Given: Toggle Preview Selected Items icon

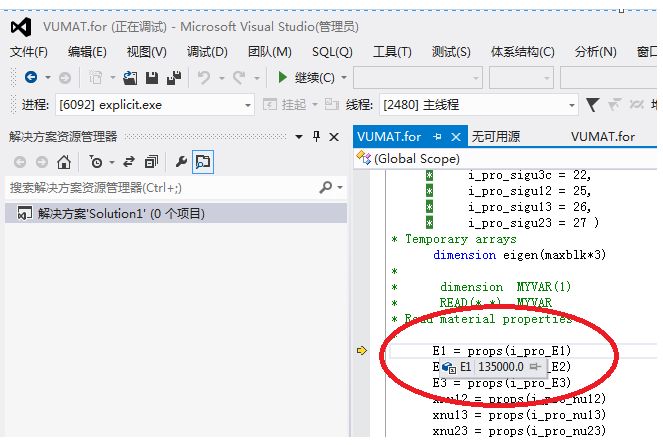Looking at the screenshot, I should click(x=203, y=162).
